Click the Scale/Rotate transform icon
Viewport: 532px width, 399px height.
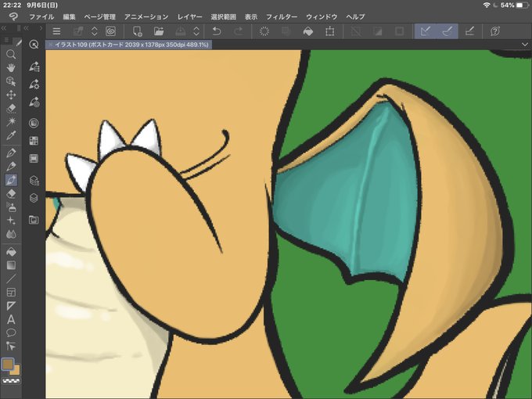pyautogui.click(x=330, y=31)
